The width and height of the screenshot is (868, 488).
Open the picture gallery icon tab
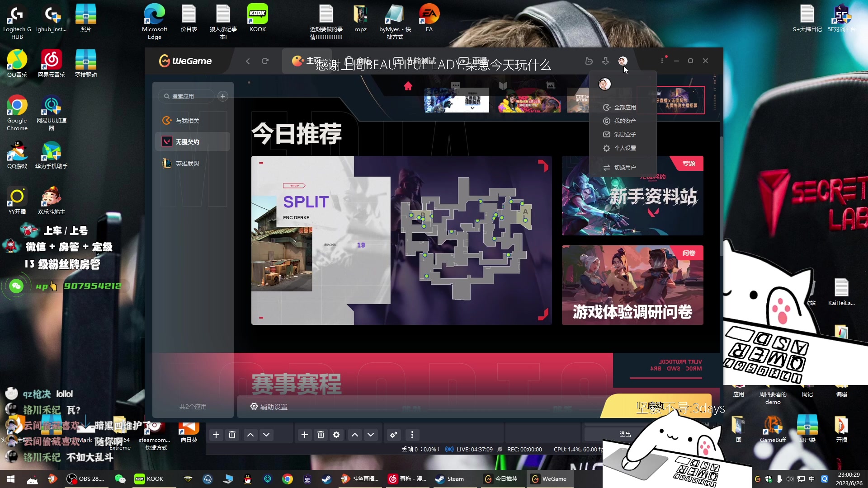[x=550, y=85]
